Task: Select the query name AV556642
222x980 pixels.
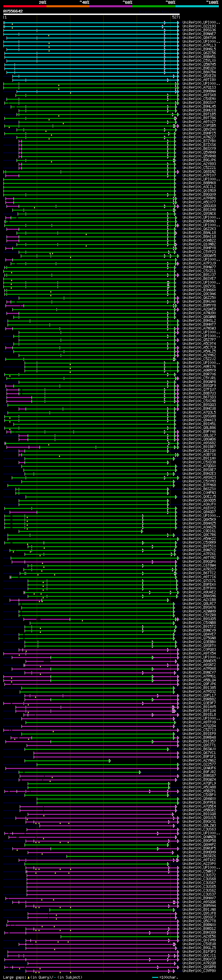Action: (x=13, y=11)
